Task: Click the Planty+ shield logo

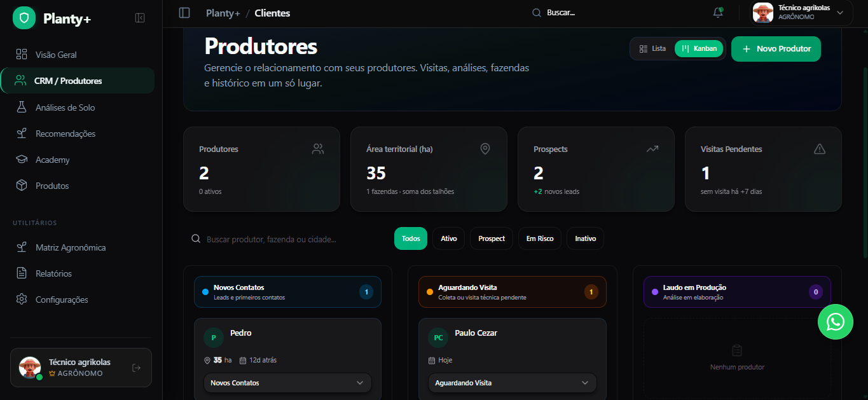Action: 24,18
